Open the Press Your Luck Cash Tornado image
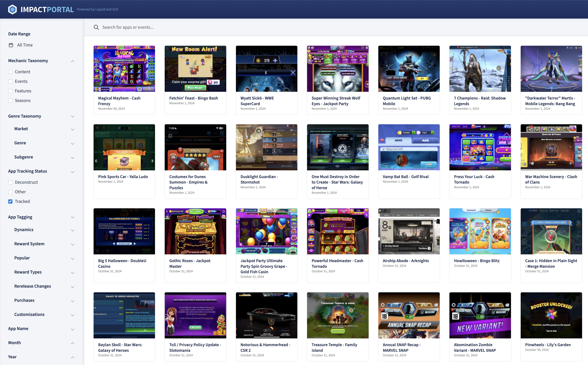This screenshot has height=365, width=588. pos(480,147)
